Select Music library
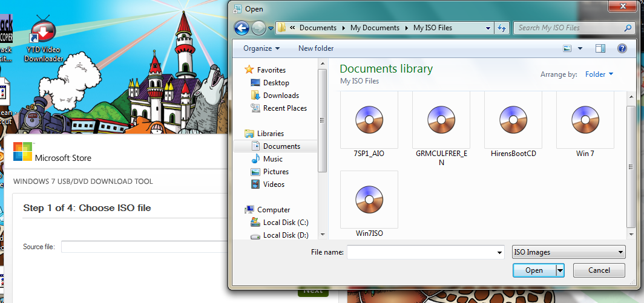644x303 pixels. (273, 159)
